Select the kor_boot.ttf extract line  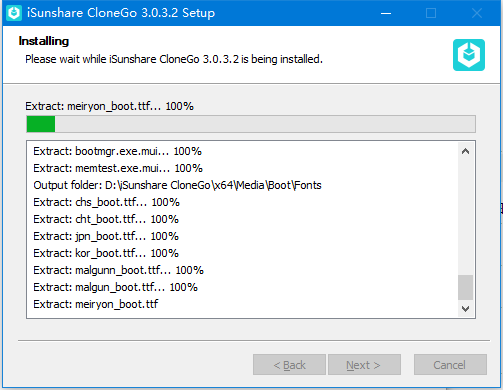pyautogui.click(x=106, y=253)
